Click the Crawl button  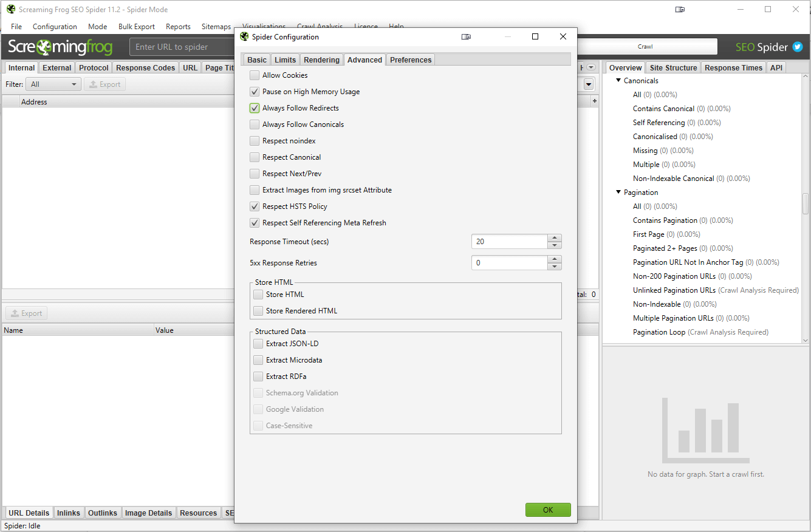coord(645,47)
